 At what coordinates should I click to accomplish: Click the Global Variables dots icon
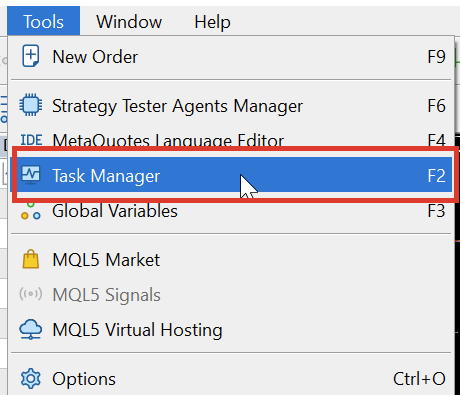[x=31, y=211]
